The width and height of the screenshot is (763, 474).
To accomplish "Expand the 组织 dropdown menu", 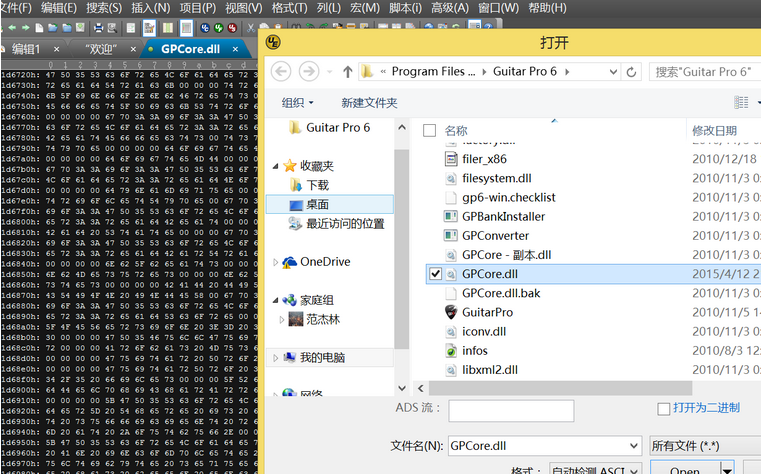I will (297, 103).
